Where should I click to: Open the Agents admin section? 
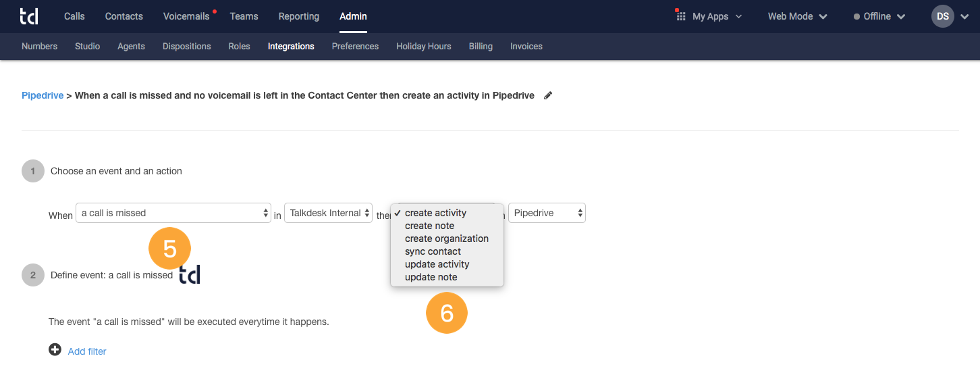coord(131,47)
